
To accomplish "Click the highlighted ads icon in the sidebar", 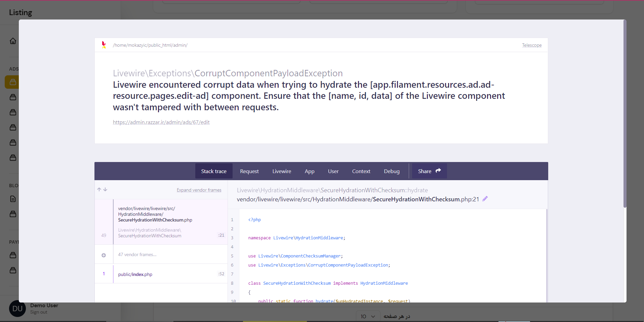I will click(13, 82).
